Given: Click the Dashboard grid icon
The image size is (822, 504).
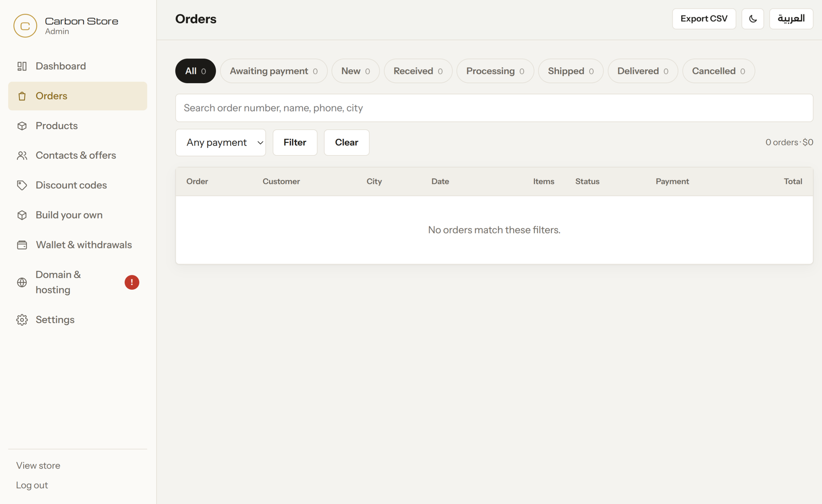Looking at the screenshot, I should point(22,66).
